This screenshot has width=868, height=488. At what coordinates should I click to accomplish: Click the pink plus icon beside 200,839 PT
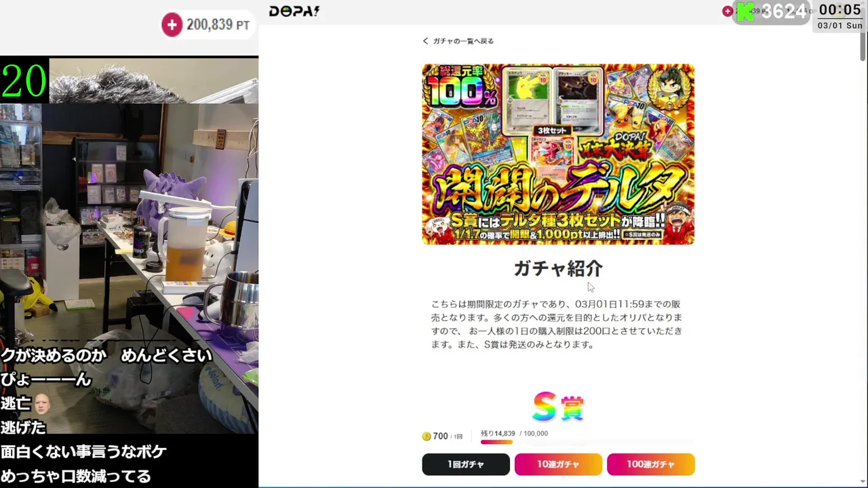pos(172,25)
